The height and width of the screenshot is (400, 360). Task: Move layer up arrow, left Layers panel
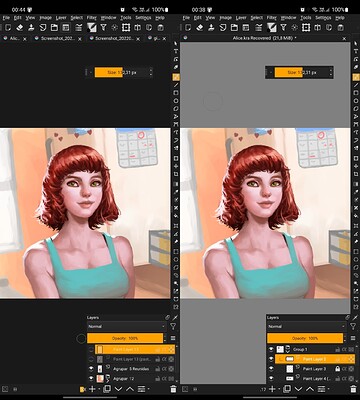(130, 389)
